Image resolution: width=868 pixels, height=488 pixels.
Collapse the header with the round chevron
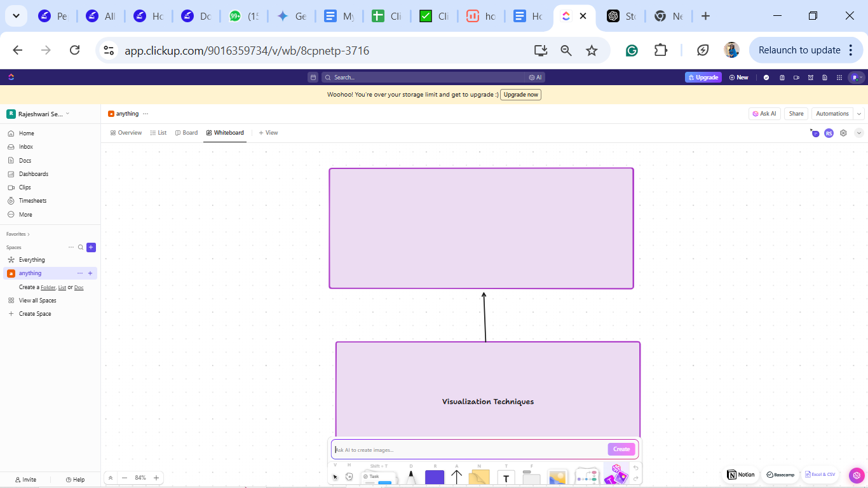pyautogui.click(x=859, y=133)
